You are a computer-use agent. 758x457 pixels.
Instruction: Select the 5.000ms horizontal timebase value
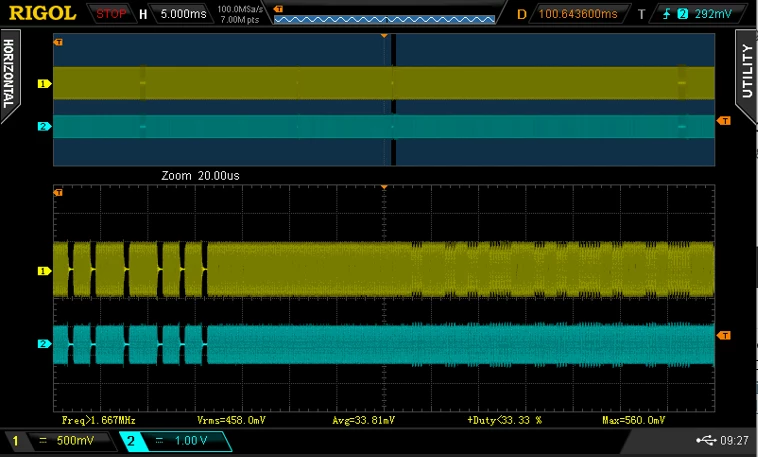(x=183, y=14)
